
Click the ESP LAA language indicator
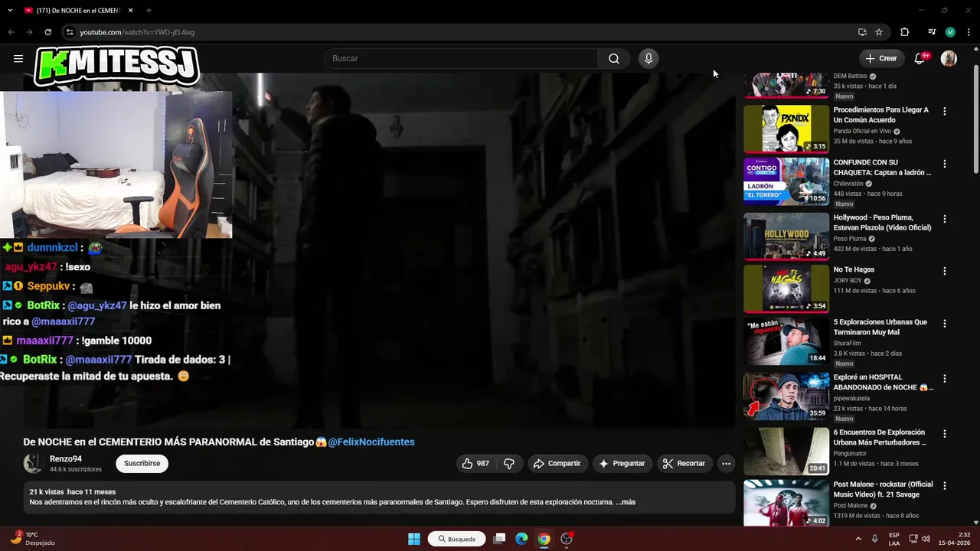pyautogui.click(x=894, y=539)
